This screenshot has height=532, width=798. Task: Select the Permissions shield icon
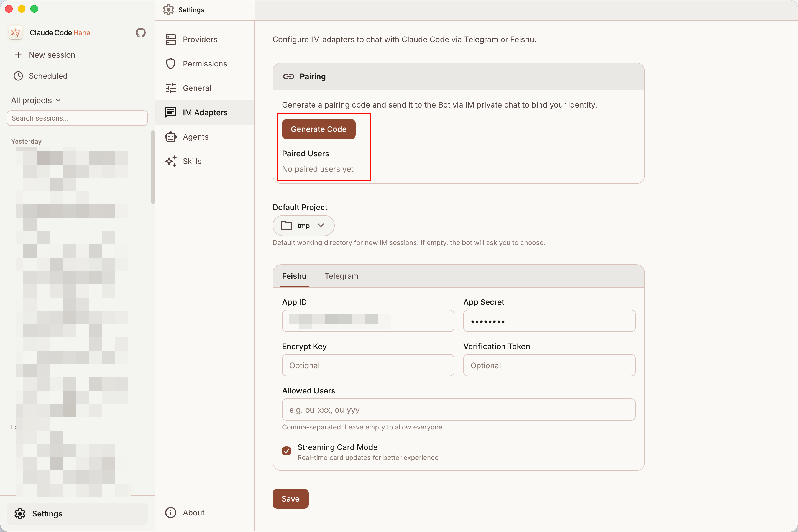[170, 64]
